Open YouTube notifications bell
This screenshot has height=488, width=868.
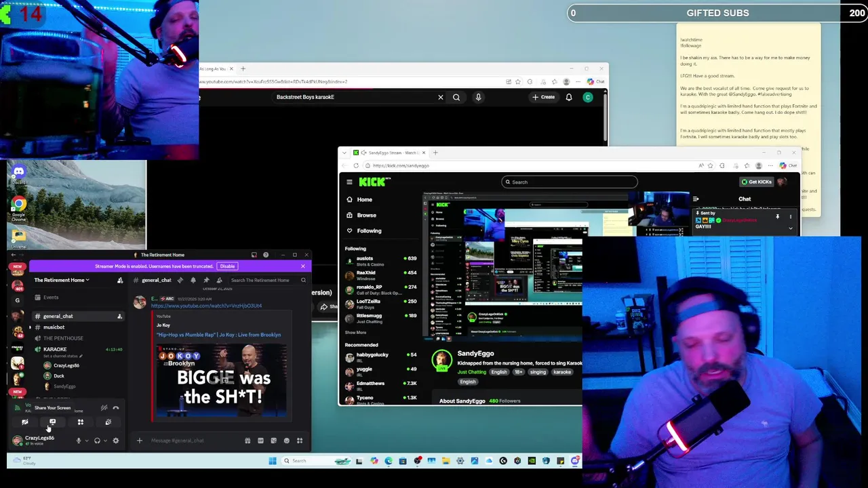click(x=569, y=98)
